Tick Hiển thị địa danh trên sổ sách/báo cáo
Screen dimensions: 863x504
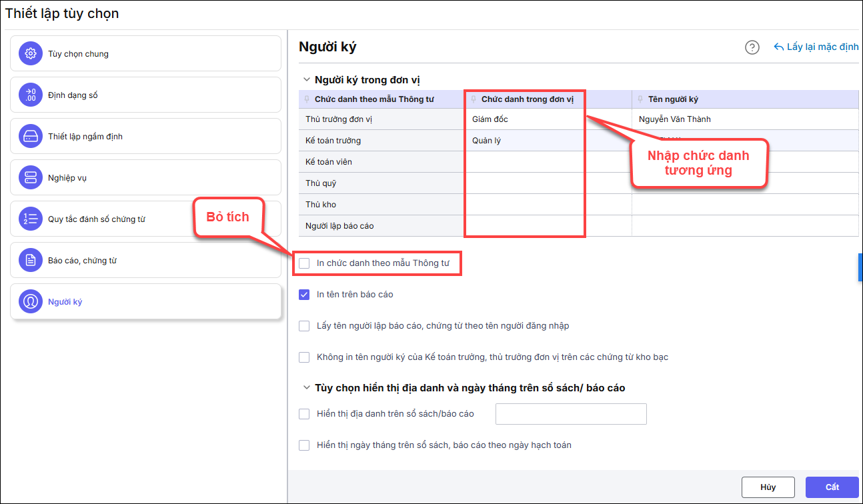[x=305, y=414]
